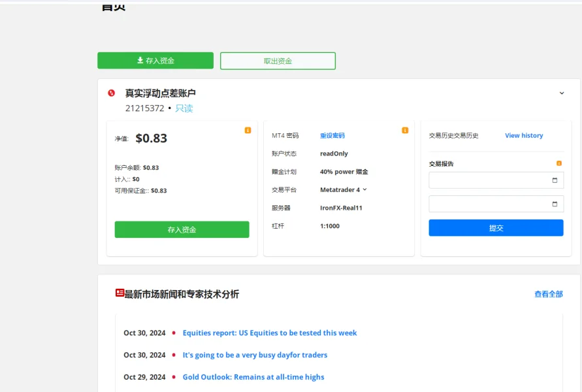Click the first trading report date input field

[483, 180]
